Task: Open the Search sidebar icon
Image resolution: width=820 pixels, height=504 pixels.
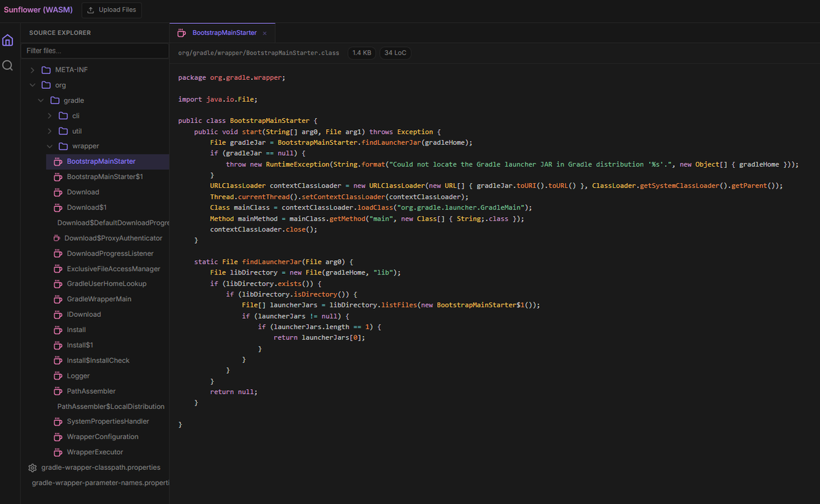Action: (8, 66)
